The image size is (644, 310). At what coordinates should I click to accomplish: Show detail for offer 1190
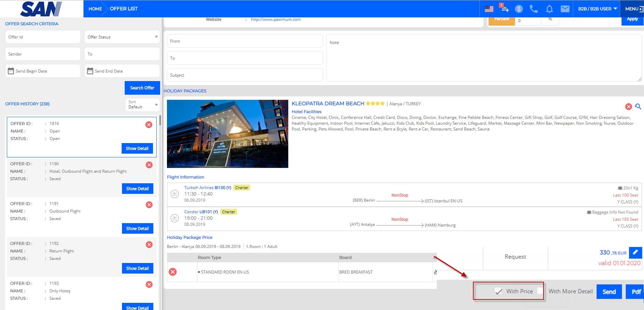pos(137,189)
